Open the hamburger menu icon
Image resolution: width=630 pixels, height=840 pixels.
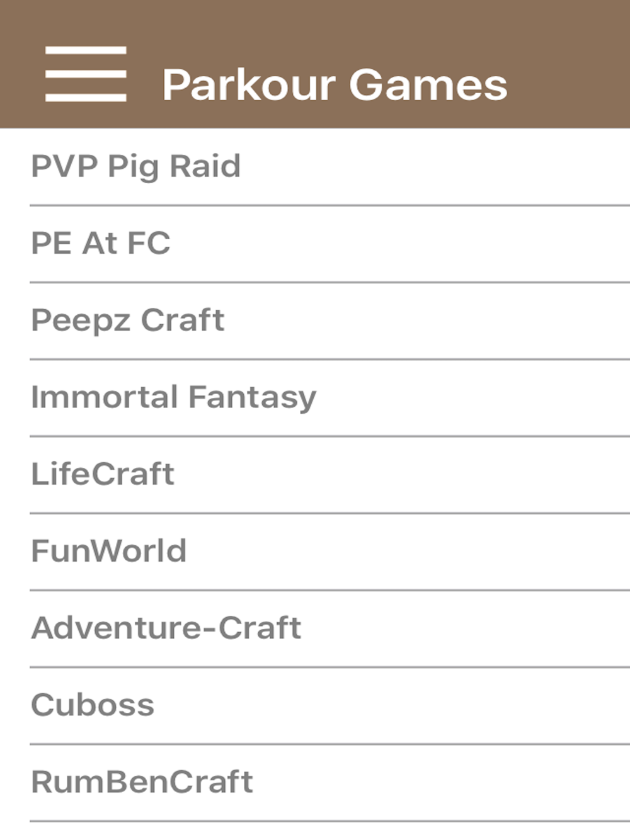pos(86,74)
